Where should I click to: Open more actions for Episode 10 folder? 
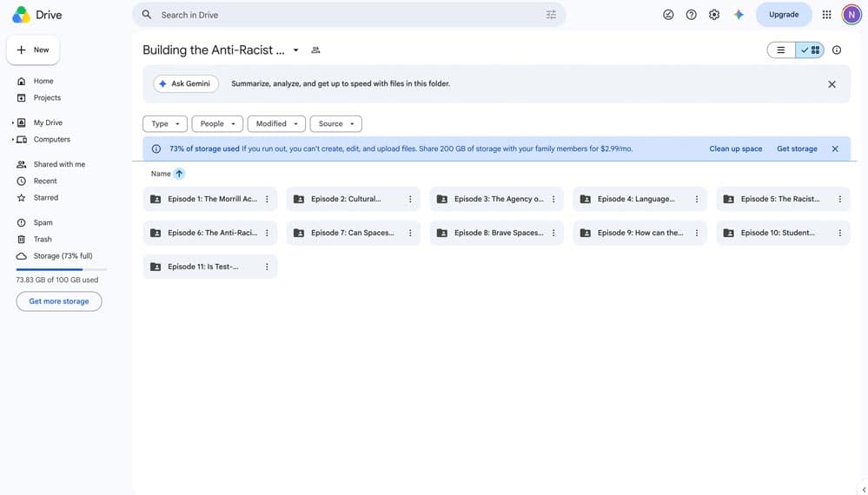pyautogui.click(x=840, y=233)
